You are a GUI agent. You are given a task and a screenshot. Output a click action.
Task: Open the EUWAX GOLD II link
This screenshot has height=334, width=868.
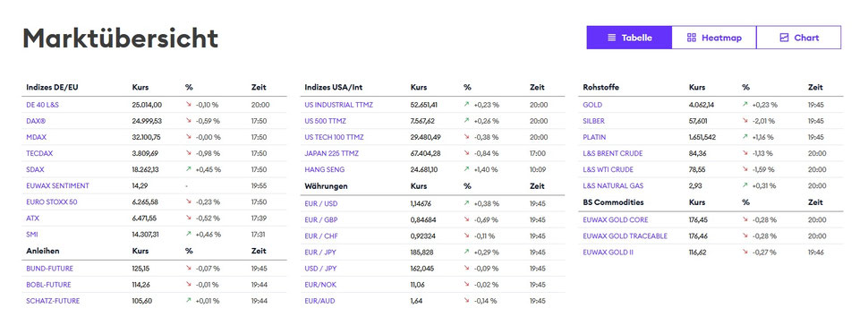click(x=608, y=252)
